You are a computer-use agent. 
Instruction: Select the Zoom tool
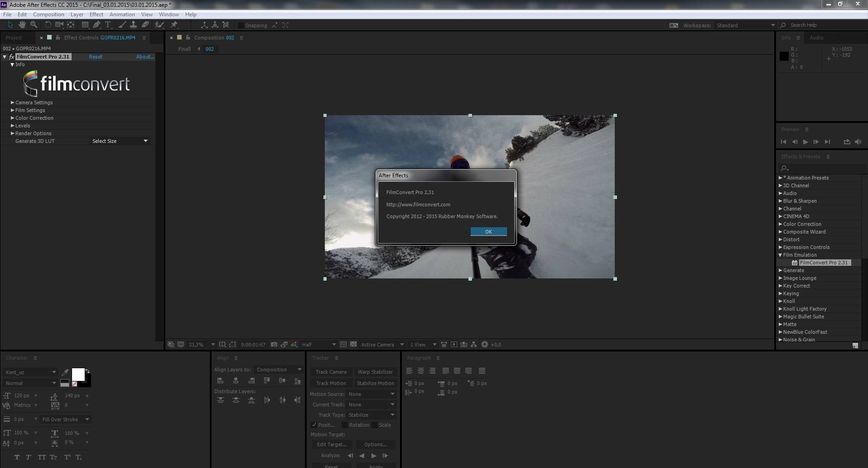click(34, 25)
